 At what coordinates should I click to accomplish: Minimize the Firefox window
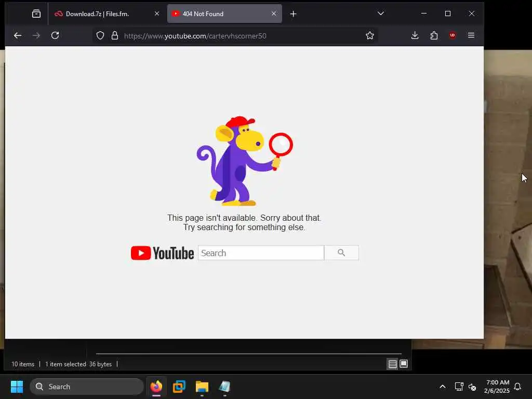(x=424, y=14)
